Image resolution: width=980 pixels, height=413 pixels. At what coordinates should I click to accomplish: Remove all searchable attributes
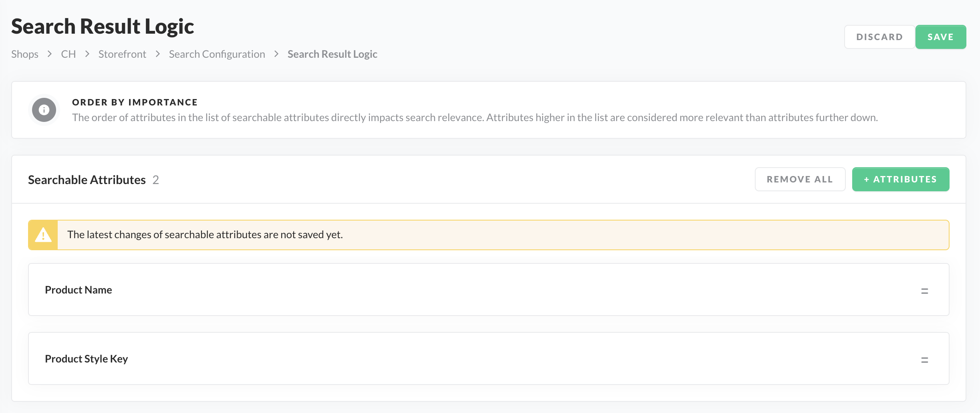(800, 179)
